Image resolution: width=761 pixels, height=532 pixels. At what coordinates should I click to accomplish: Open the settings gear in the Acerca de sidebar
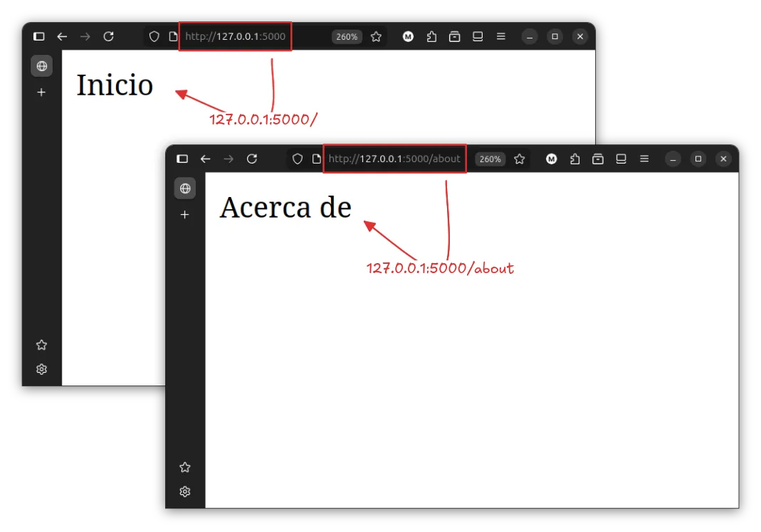coord(185,491)
